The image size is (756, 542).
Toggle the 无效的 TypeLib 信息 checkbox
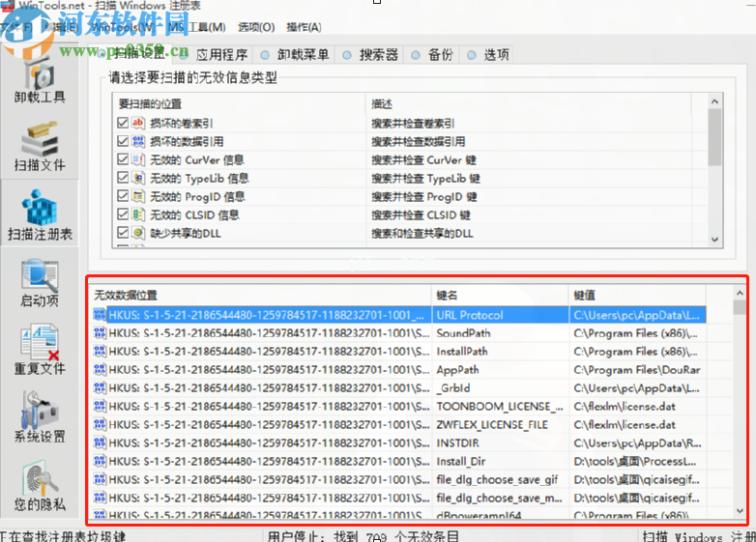point(123,179)
